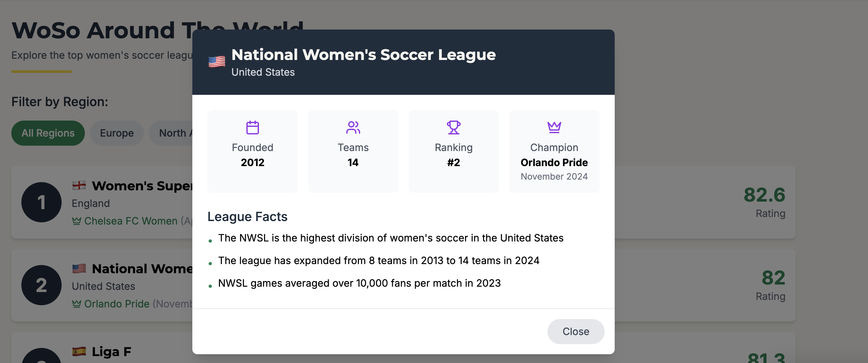Click the calendar icon above Founded

click(x=252, y=127)
